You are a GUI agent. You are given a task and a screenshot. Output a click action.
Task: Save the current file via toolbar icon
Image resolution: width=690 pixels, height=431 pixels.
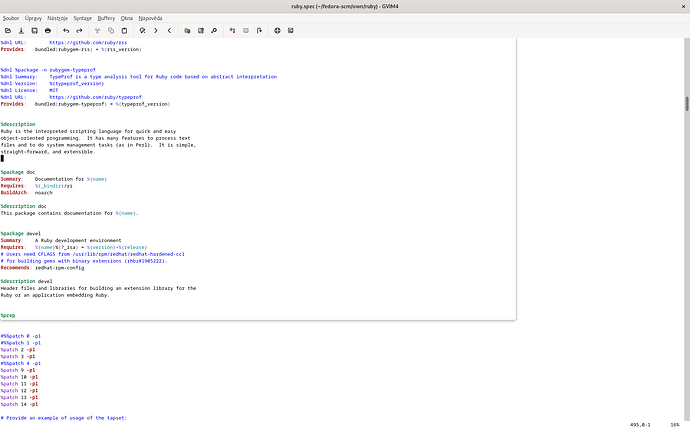[x=21, y=30]
